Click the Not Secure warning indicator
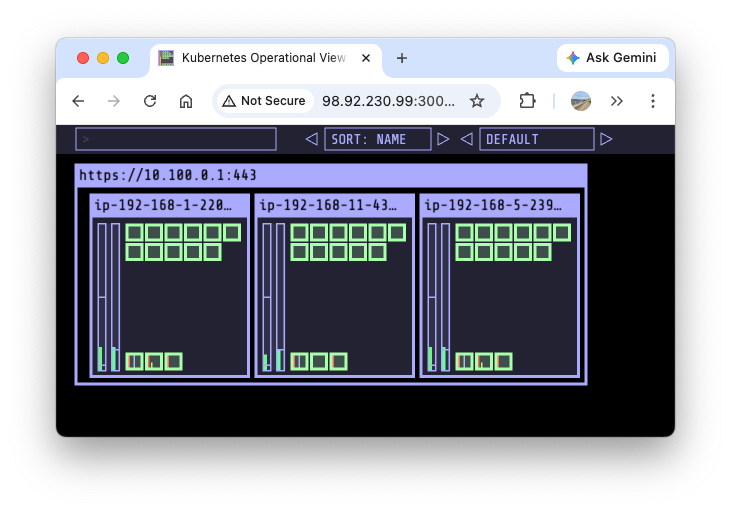This screenshot has height=511, width=731. [266, 101]
